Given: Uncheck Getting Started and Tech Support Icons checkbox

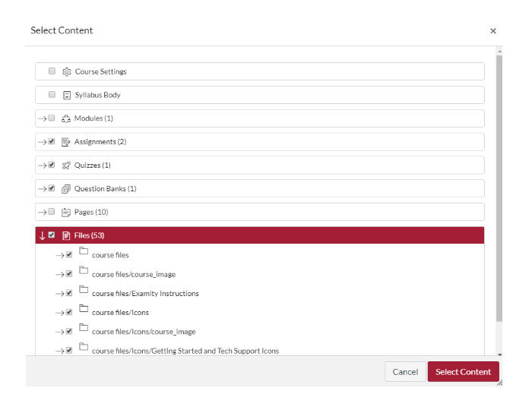Looking at the screenshot, I should point(69,350).
